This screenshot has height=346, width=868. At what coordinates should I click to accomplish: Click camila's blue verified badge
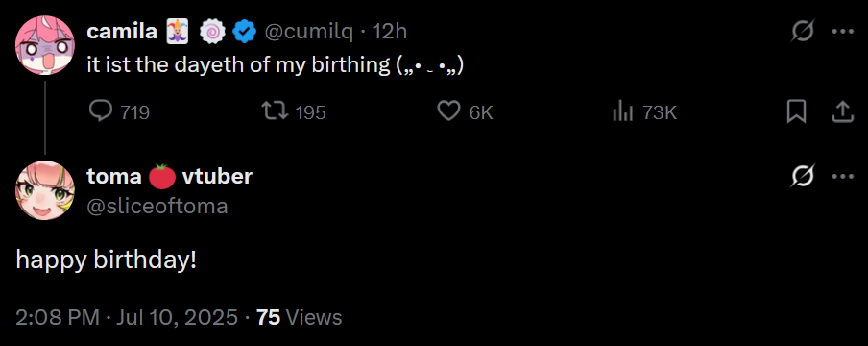[x=244, y=32]
